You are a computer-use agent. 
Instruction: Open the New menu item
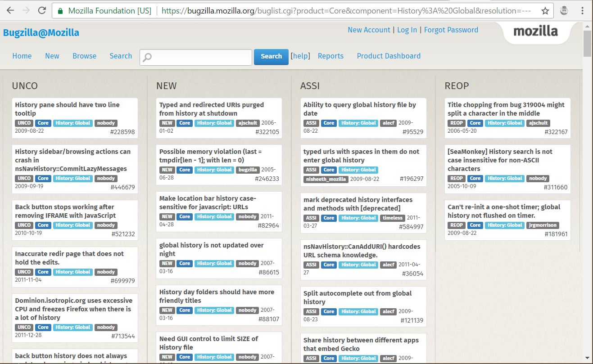tap(52, 56)
